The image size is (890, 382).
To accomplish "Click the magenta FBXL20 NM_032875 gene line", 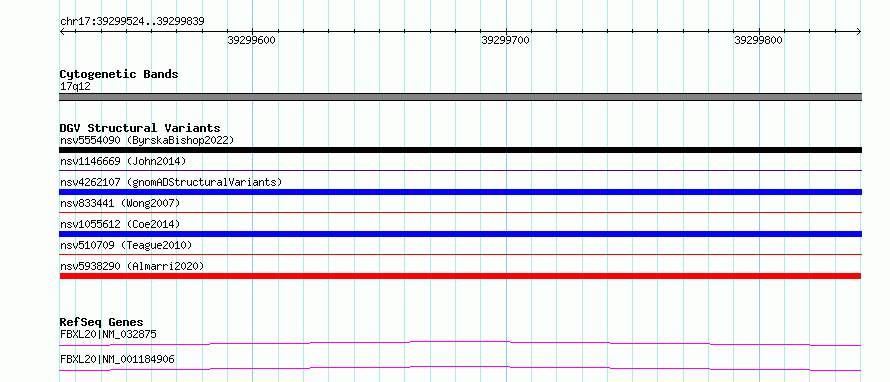I will 461,342.
